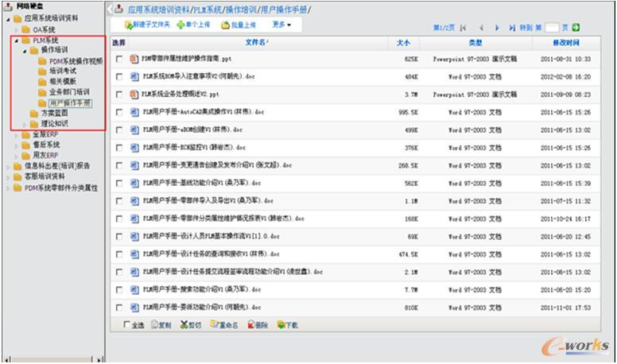Viewport: 617px width, 364px height.
Task: Click the 单个上传 single upload button
Action: pyautogui.click(x=193, y=25)
